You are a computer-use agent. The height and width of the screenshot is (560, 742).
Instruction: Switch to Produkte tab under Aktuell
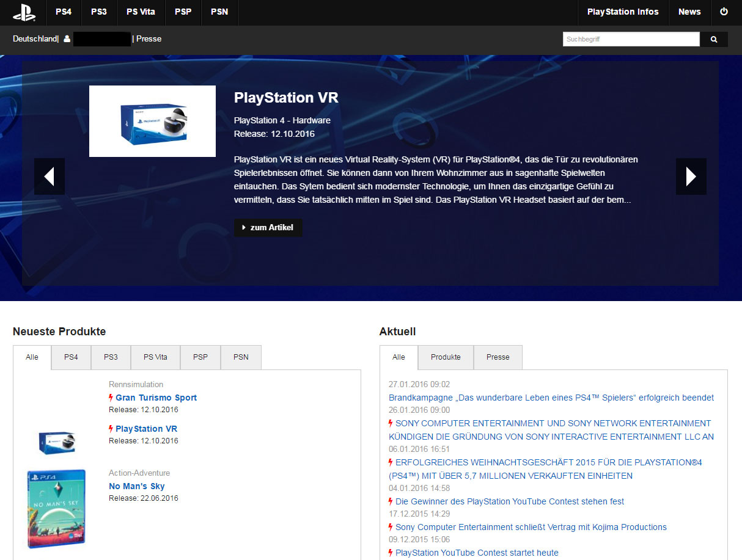click(x=446, y=357)
